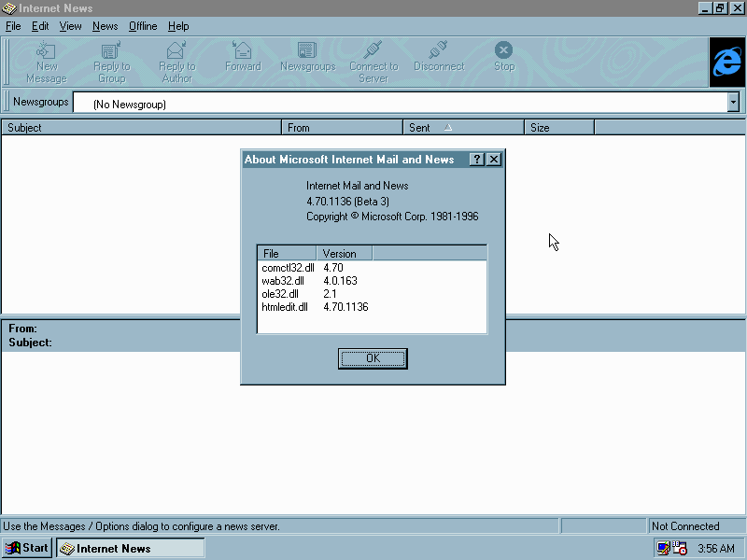Expand the Newsgroups dropdown arrow
The width and height of the screenshot is (747, 560).
(733, 103)
